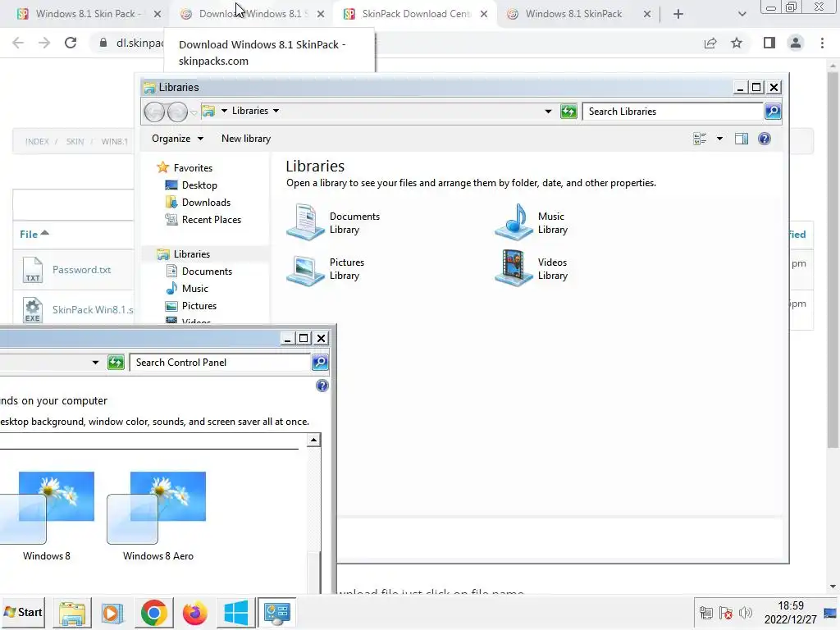
Task: Click the volume speaker tray icon
Action: coord(746,613)
